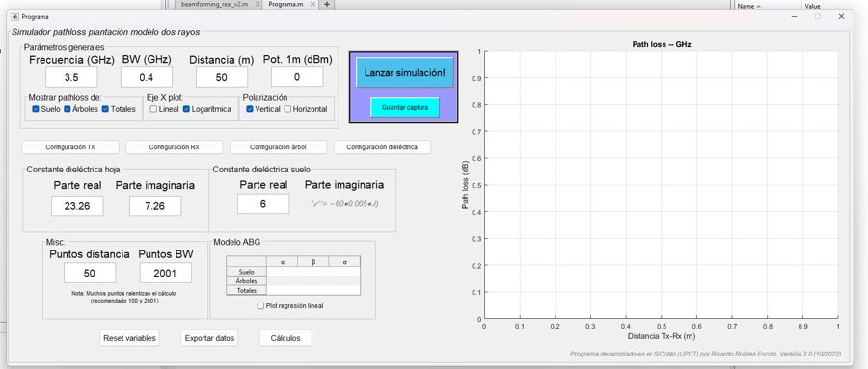Click the Suelo row α cell

tap(283, 272)
